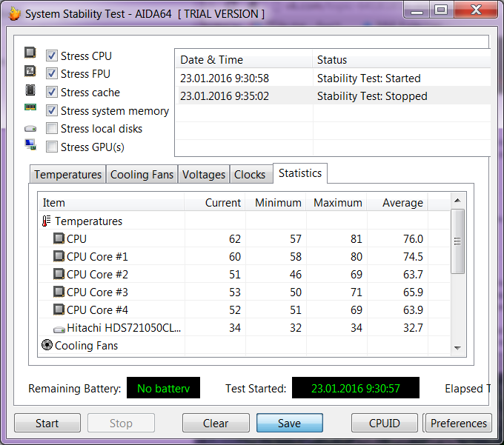
Task: Click the AIDA64 flame icon in title bar
Action: click(x=14, y=14)
